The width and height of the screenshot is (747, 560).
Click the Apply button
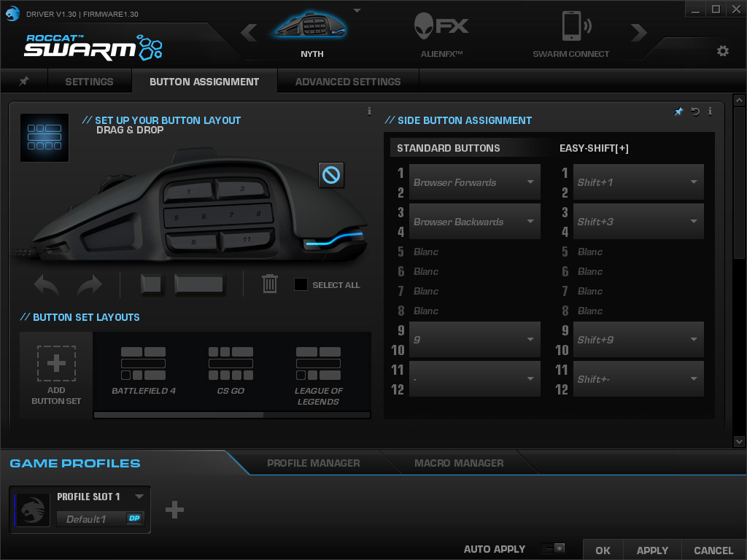pos(652,550)
